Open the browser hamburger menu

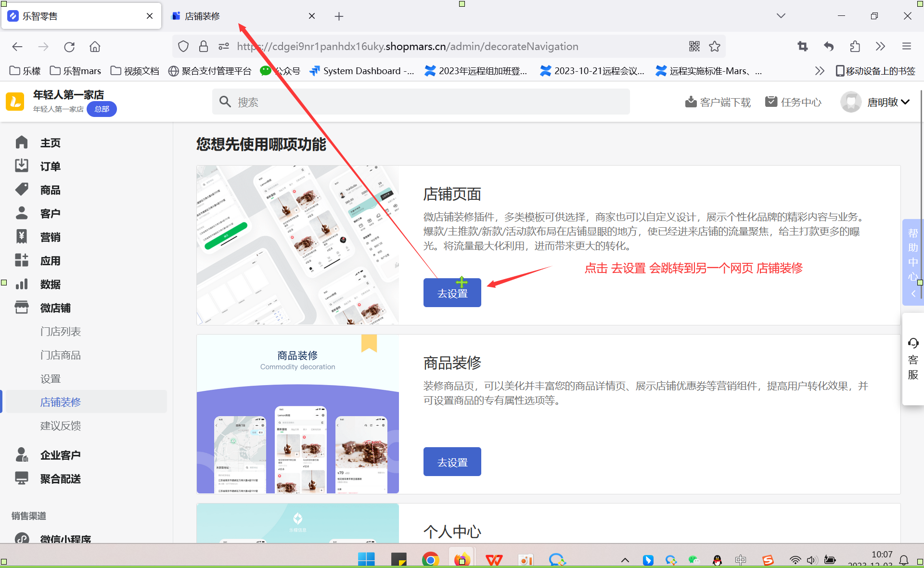click(907, 46)
